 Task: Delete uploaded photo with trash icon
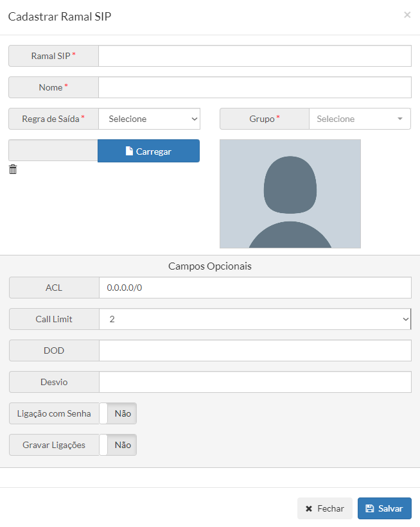pyautogui.click(x=13, y=169)
